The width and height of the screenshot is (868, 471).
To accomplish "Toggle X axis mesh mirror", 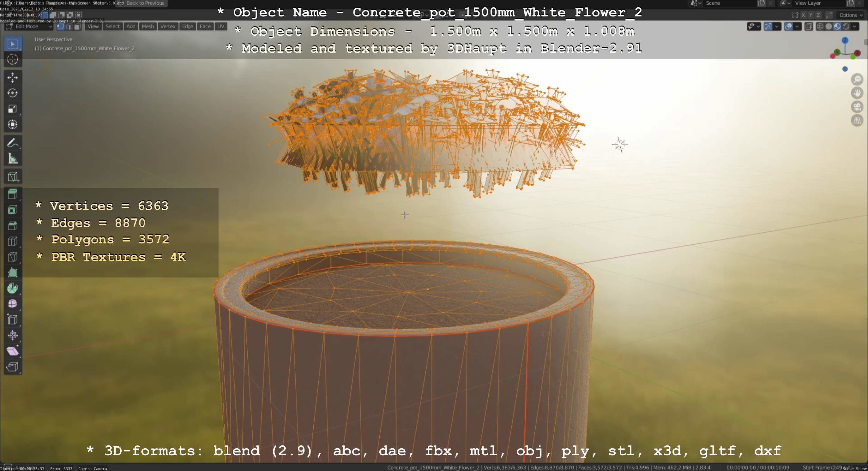I will (803, 15).
